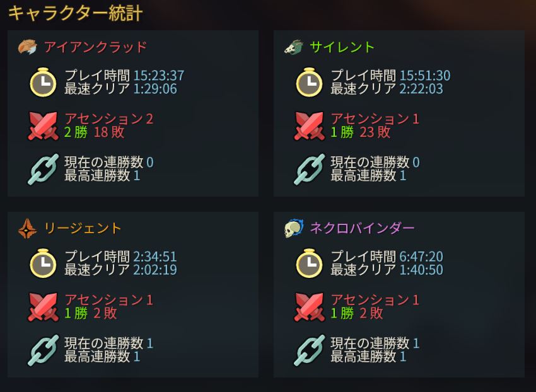Screen dimensions: 536x392
Task: Click the Silent skull-dragon character icon
Action: pos(294,47)
